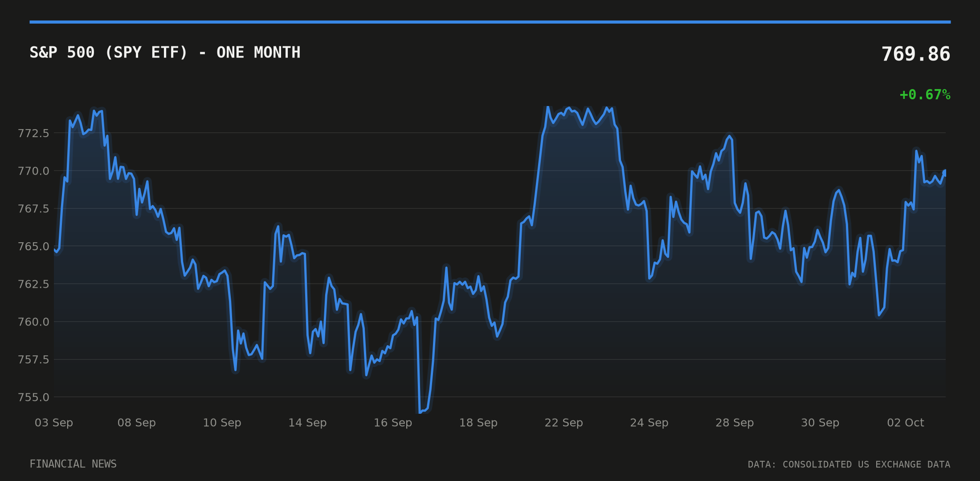Click the 767.5 y-axis label

33,208
